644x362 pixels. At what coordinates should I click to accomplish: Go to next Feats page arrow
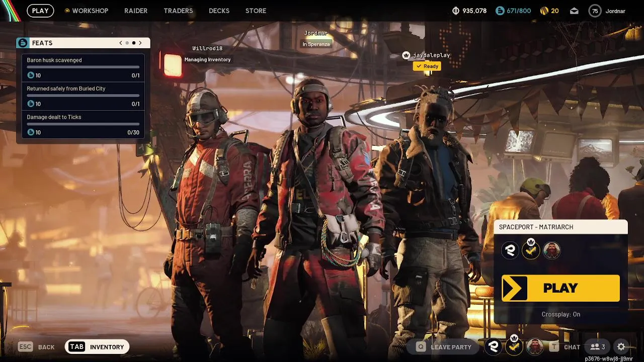pos(140,43)
